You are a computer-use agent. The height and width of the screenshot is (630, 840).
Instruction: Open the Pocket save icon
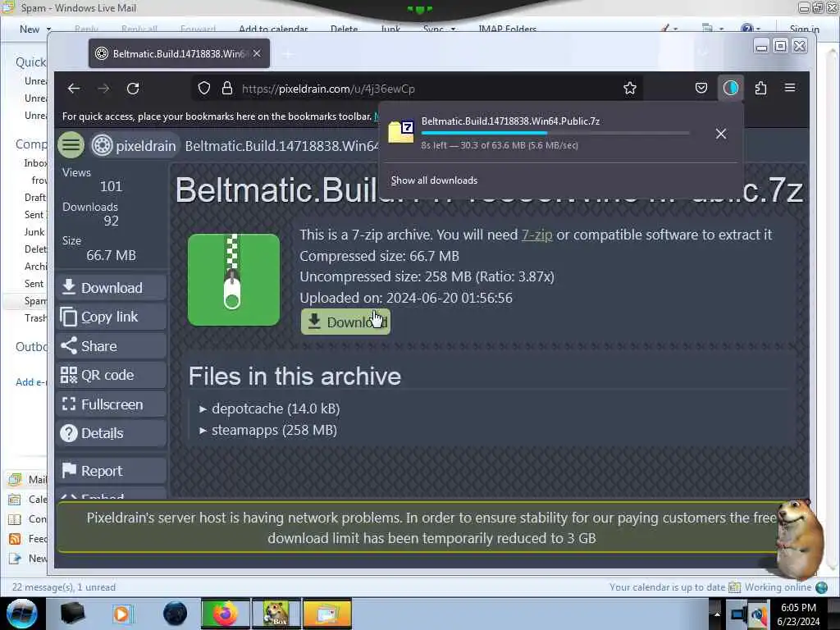click(701, 88)
